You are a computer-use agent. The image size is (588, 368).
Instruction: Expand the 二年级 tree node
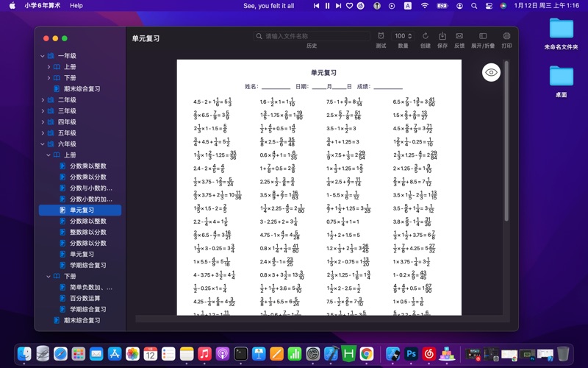click(43, 100)
